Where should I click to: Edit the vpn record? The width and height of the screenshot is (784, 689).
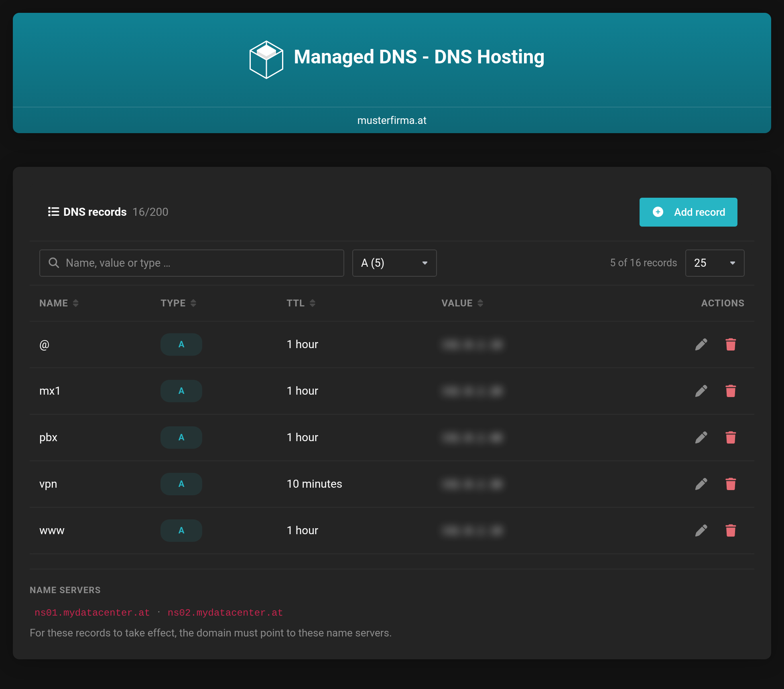[x=701, y=484]
